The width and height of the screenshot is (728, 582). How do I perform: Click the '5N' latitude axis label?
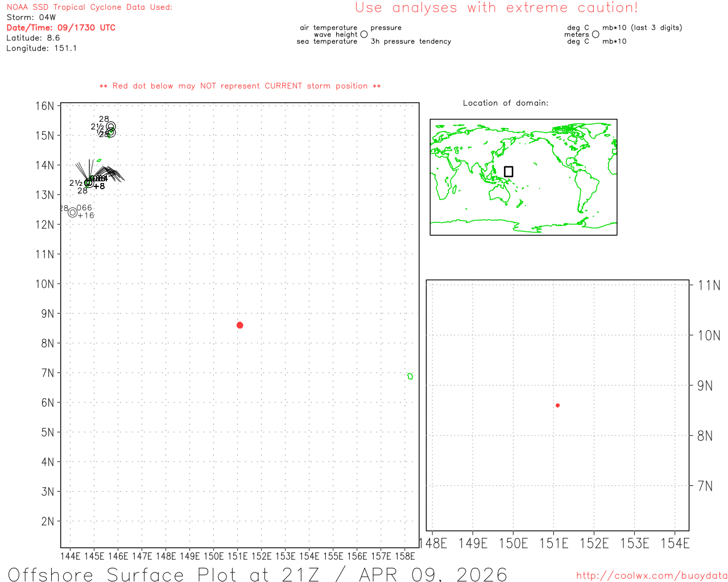tap(48, 433)
